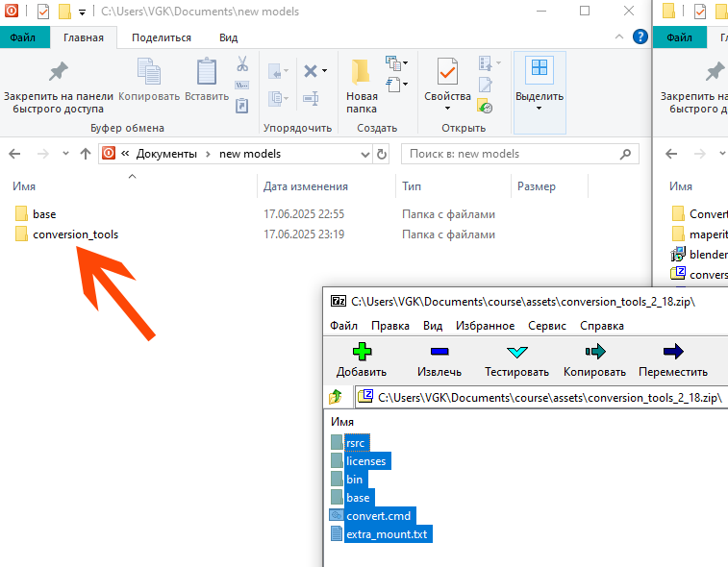
Task: Select the conversion_tools folder
Action: click(75, 234)
